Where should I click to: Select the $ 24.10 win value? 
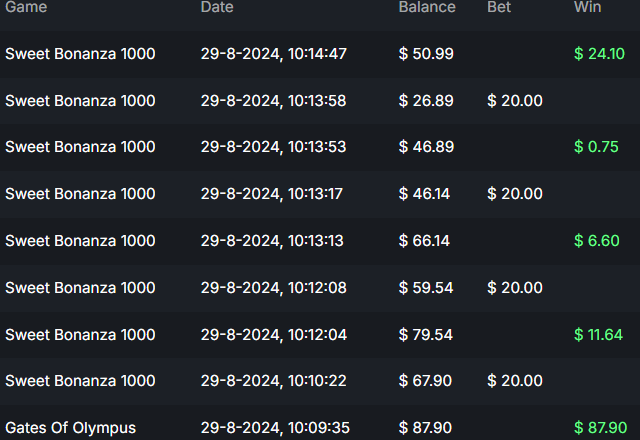click(x=599, y=54)
